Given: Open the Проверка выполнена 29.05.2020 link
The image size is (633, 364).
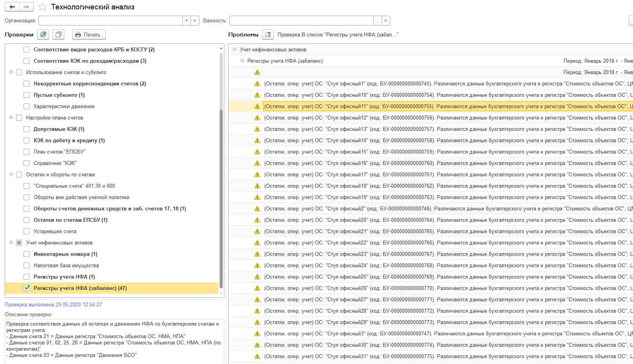Looking at the screenshot, I should point(53,304).
